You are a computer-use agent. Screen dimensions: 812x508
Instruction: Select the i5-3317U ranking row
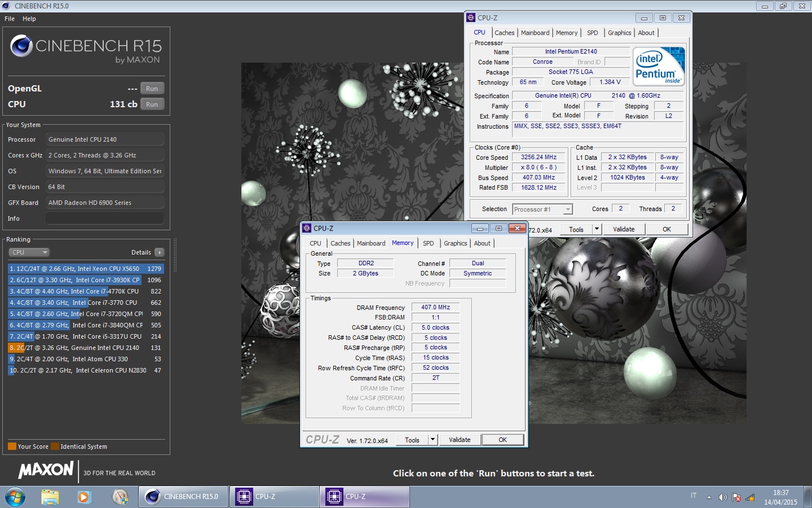pos(85,336)
